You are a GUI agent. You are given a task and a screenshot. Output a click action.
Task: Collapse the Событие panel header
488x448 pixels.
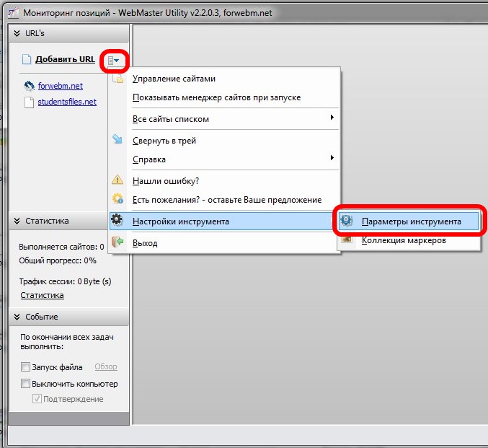point(17,317)
